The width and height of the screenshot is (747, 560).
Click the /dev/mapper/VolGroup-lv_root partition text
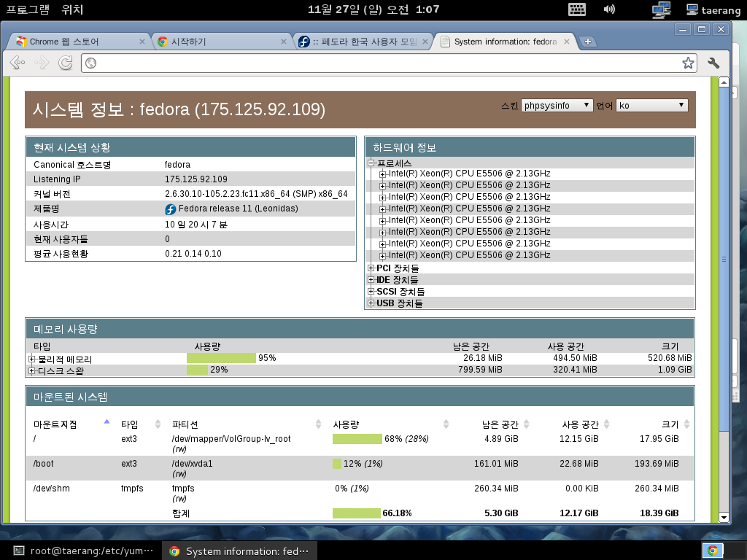231,438
